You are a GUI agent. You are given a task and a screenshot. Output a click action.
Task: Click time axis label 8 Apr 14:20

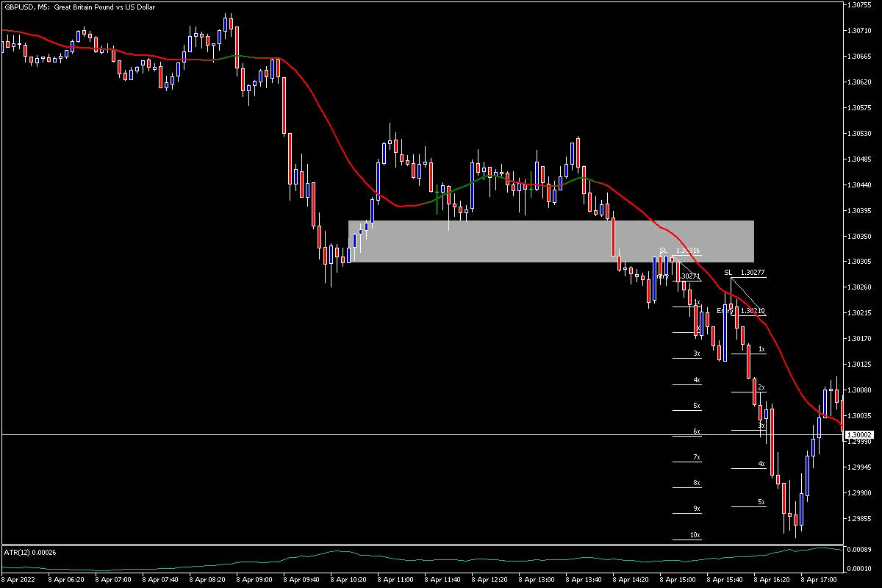coord(630,579)
